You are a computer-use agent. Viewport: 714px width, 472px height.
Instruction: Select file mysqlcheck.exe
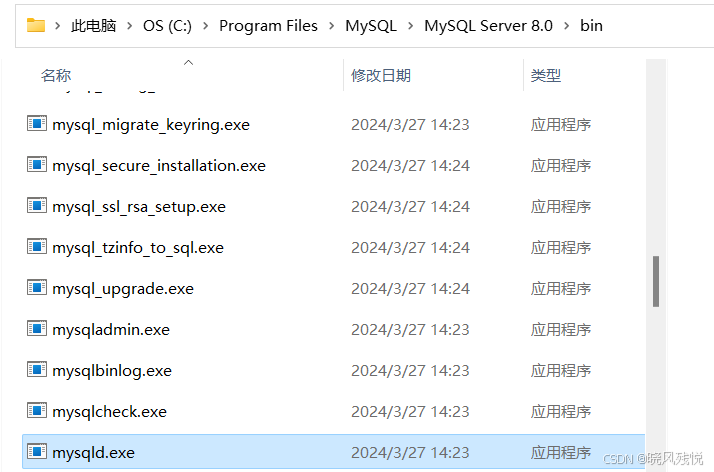(x=109, y=411)
